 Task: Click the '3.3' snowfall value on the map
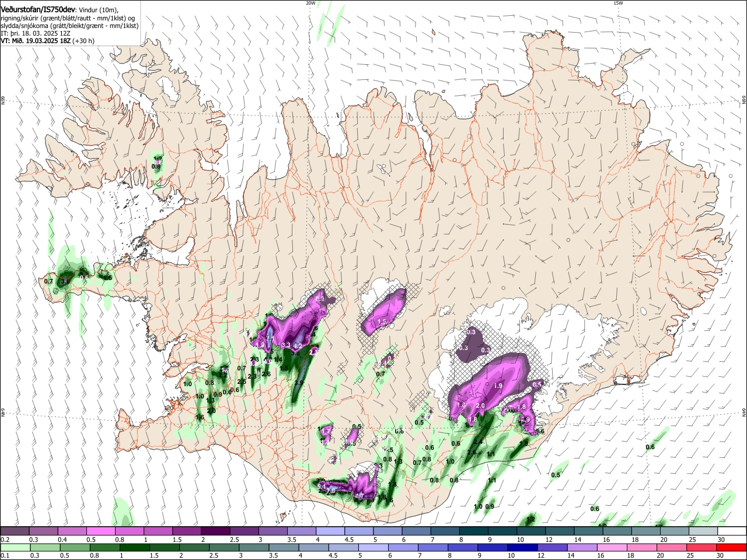click(286, 345)
